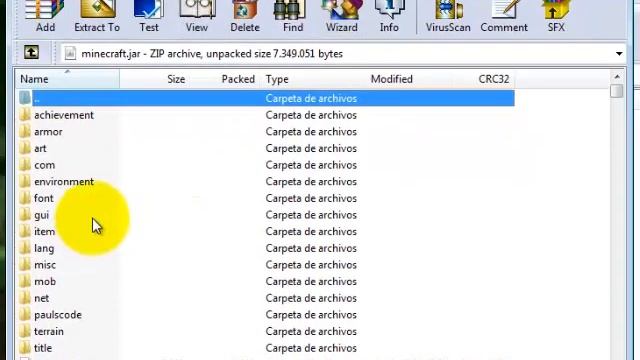Sort by the Packed column header
Screen dimensions: 640x360
click(225, 79)
